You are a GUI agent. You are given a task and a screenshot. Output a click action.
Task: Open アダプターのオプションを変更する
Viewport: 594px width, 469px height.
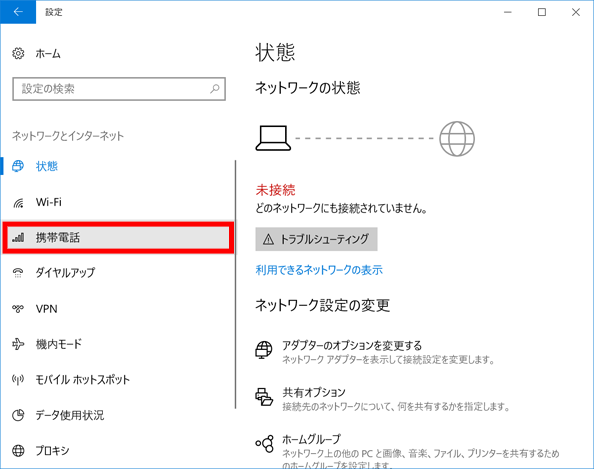352,345
